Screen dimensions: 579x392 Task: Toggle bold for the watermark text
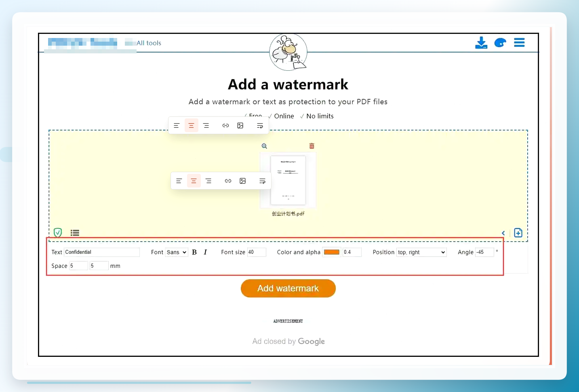click(194, 252)
